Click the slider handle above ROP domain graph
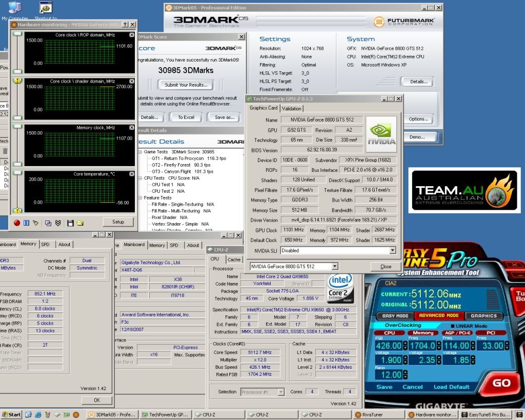525x420 pixels. pos(17,34)
